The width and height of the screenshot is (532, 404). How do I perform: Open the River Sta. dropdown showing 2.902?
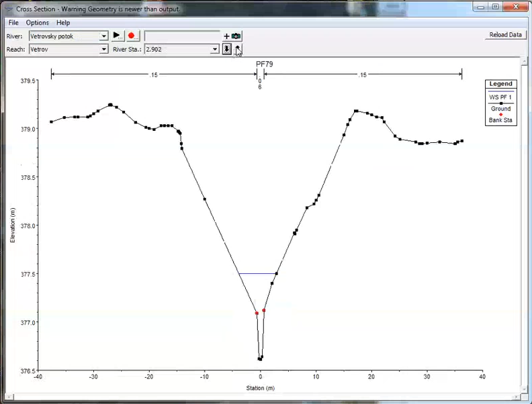tap(215, 49)
